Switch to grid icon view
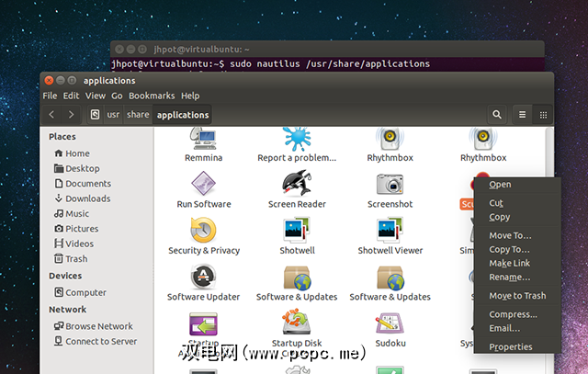The height and width of the screenshot is (374, 588). click(543, 115)
